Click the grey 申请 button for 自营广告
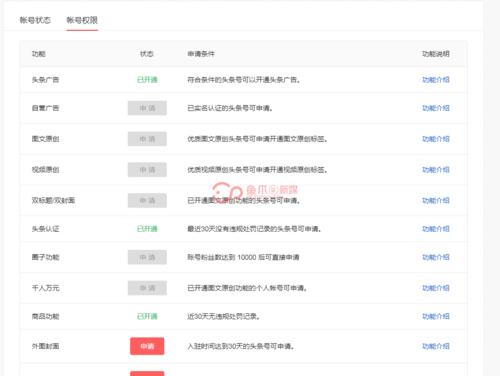Image resolution: width=500 pixels, height=376 pixels. coord(147,108)
